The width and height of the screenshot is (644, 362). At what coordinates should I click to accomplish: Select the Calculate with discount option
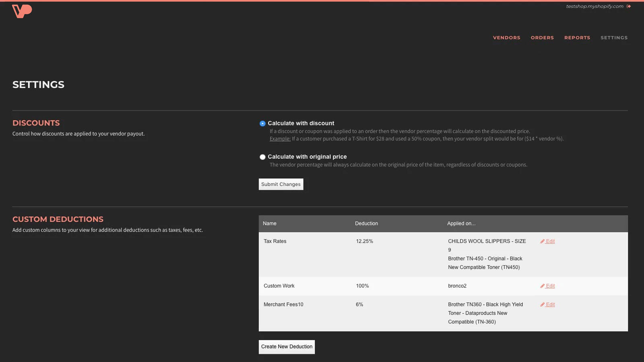[x=262, y=123]
